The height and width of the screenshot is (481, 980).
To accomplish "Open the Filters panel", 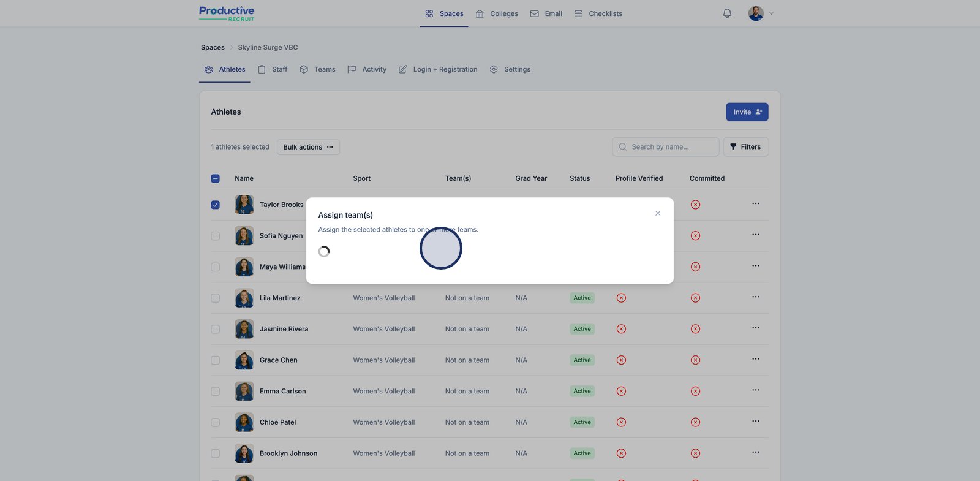I will click(x=745, y=147).
